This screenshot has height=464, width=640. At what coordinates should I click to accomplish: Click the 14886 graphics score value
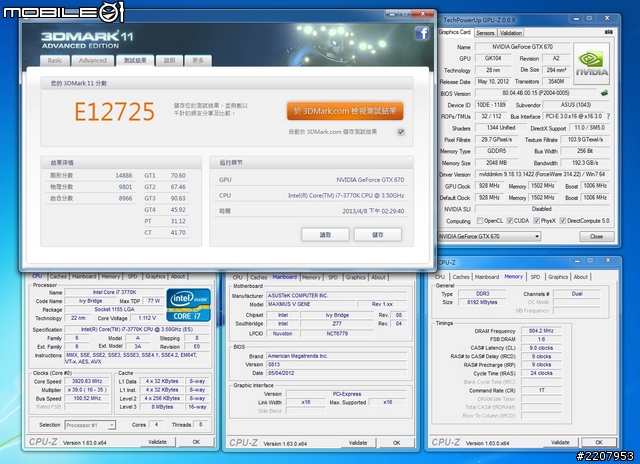124,175
